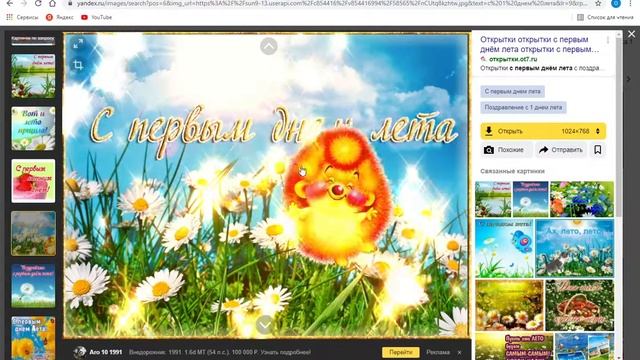Dismiss the ad with the small X
Image resolution: width=640 pixels, height=360 pixels.
459,352
